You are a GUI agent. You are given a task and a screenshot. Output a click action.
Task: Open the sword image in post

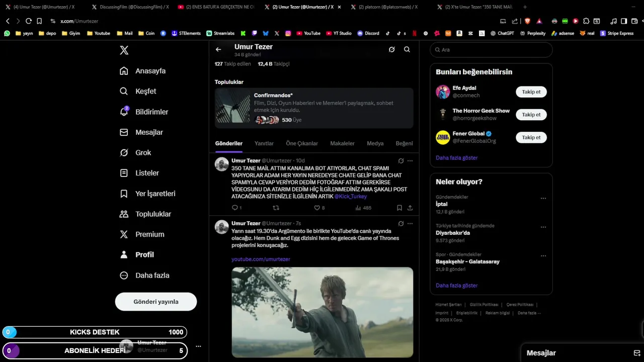coord(323,312)
